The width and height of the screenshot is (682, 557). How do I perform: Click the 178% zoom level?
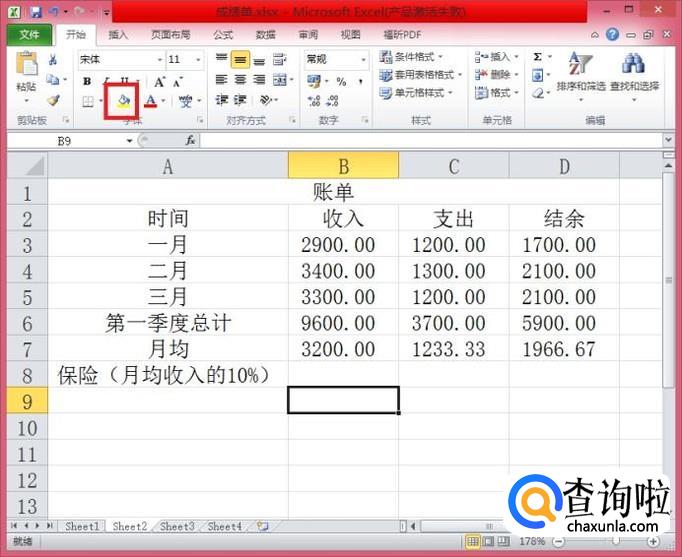click(532, 541)
